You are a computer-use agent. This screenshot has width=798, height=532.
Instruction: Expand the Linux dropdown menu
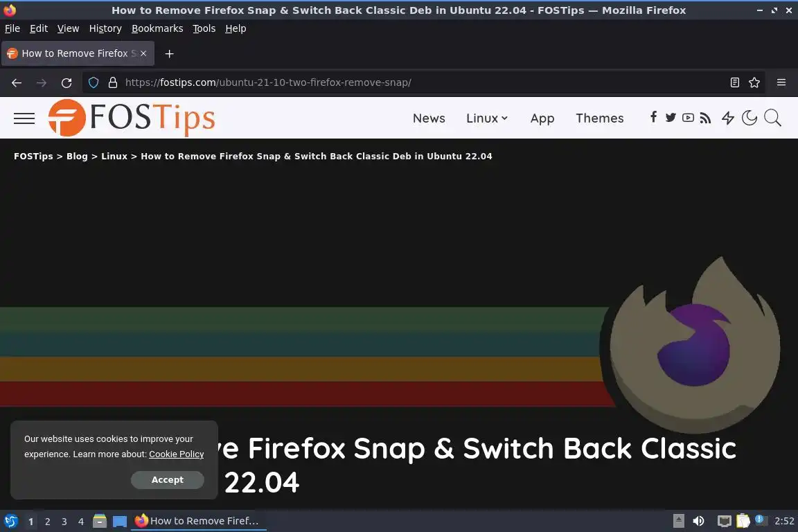(x=487, y=118)
